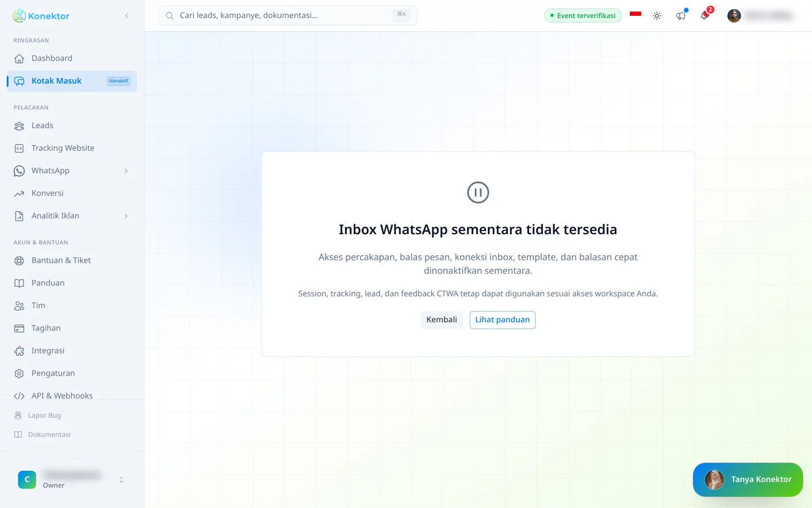Open the Konversi page
The image size is (812, 508).
[72, 193]
